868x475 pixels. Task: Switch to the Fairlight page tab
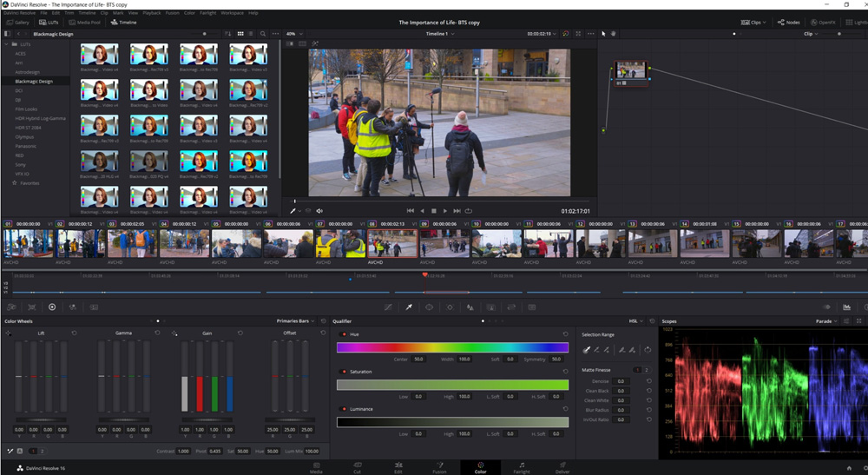(x=522, y=467)
